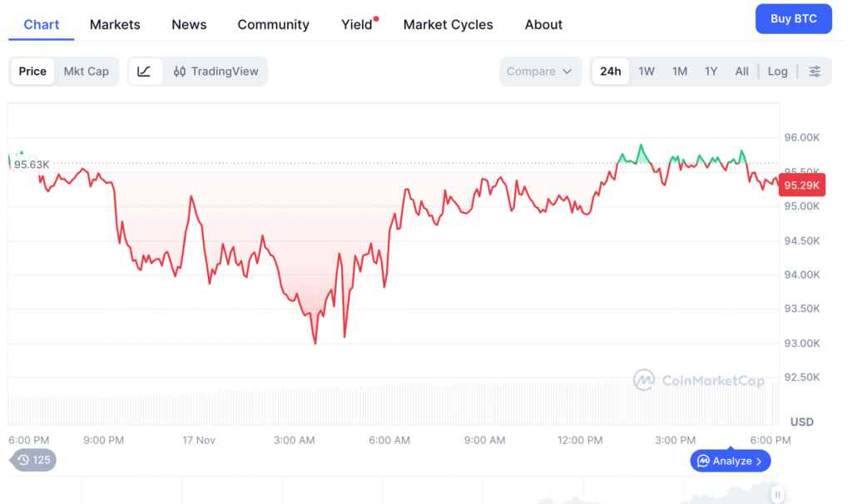Click the red 95.29K current price tag
Screen dimensions: 852x504
point(802,185)
